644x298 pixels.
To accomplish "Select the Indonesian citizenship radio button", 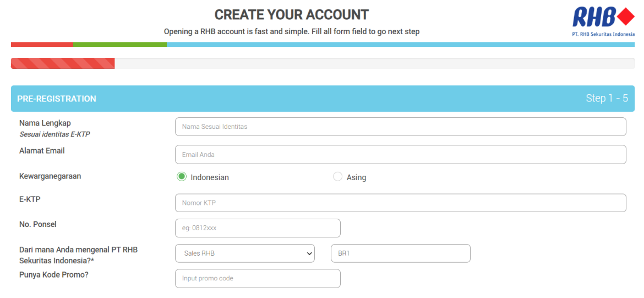I will point(182,177).
